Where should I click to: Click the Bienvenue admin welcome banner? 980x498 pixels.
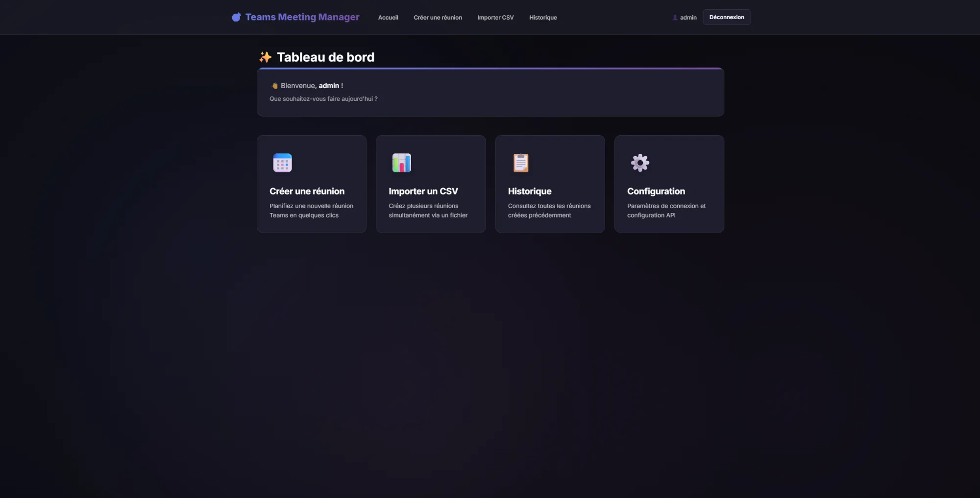pos(490,92)
